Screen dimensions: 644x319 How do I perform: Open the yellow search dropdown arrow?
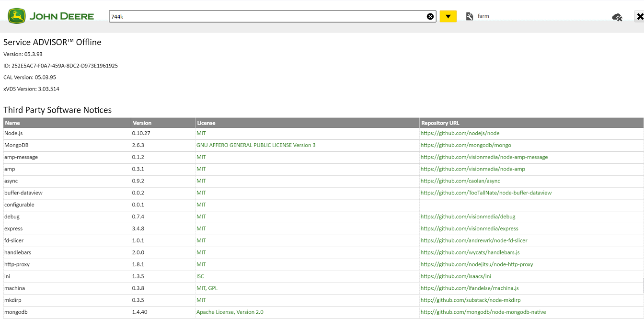[448, 16]
